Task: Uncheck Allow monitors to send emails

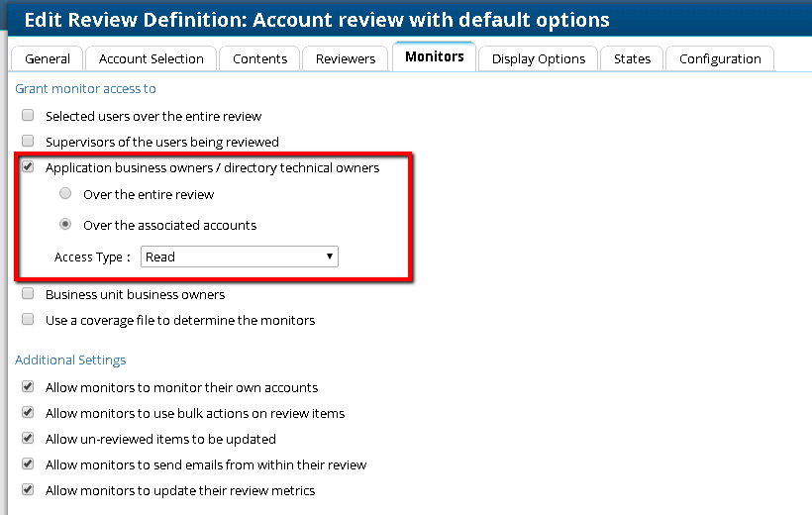Action: click(x=28, y=464)
